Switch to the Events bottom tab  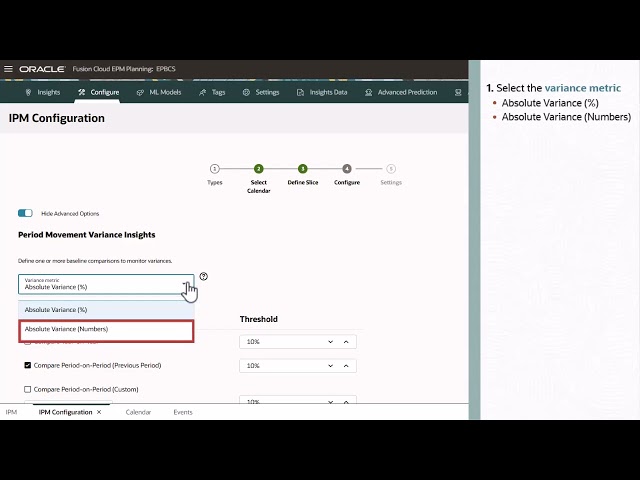183,412
